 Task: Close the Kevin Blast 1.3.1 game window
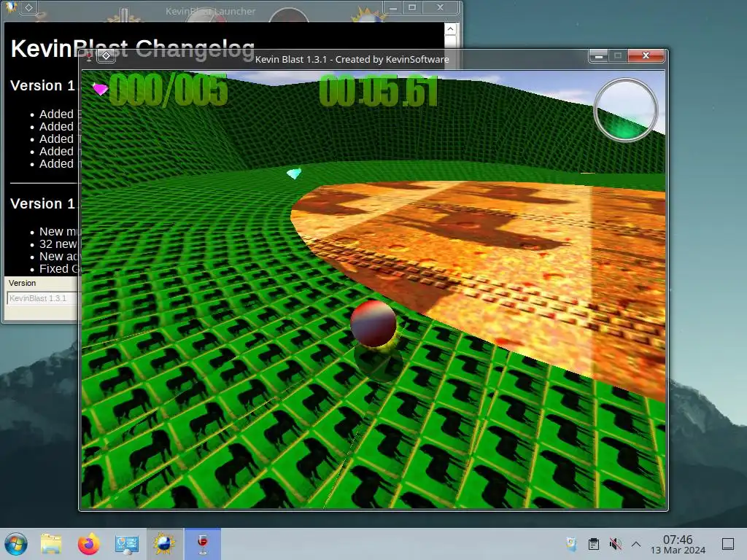pyautogui.click(x=646, y=55)
